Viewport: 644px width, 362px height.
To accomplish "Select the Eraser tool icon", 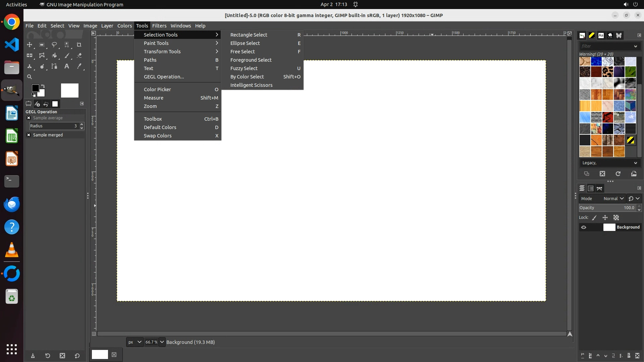I will 79,56.
